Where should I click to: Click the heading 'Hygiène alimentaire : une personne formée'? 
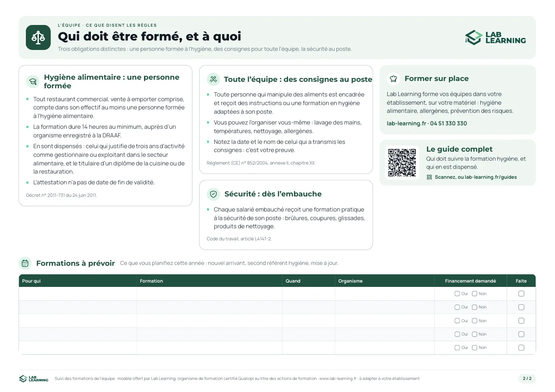point(112,81)
